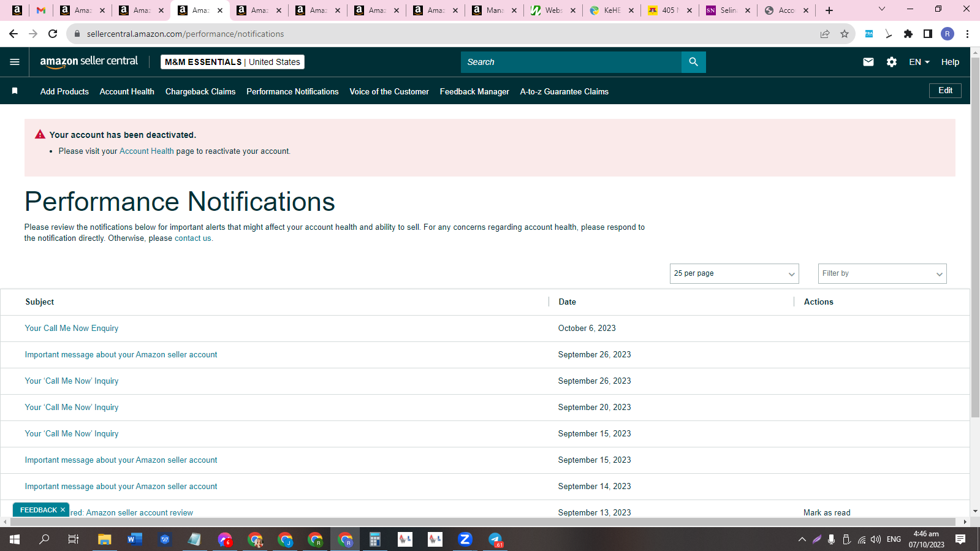The image size is (980, 551).
Task: Click the Help link in header
Action: coord(950,62)
